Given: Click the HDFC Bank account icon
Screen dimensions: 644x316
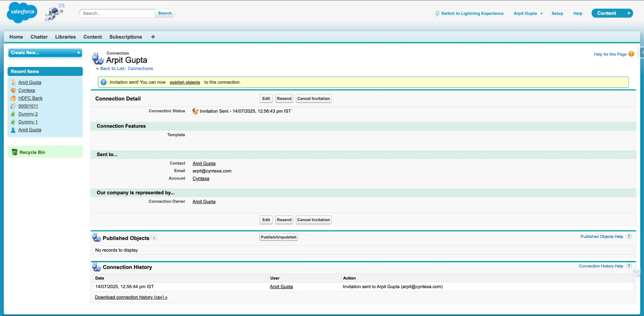Looking at the screenshot, I should click(x=13, y=98).
